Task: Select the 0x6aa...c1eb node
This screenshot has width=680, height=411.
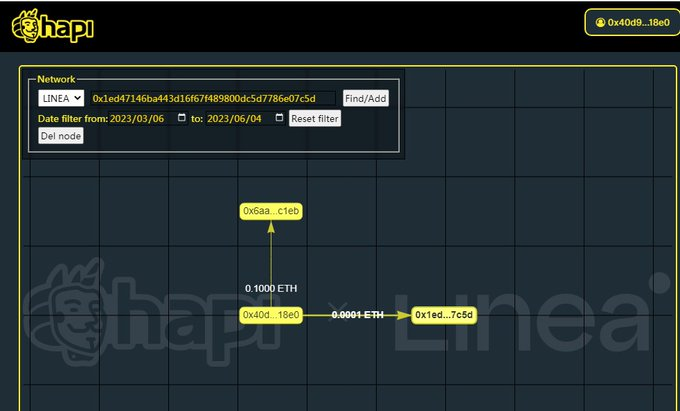Action: 271,211
